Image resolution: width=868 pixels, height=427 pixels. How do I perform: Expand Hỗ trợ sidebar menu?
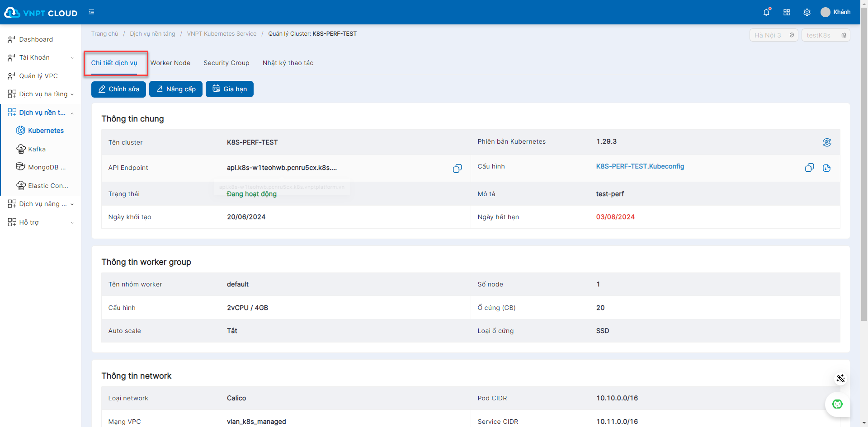(x=41, y=222)
